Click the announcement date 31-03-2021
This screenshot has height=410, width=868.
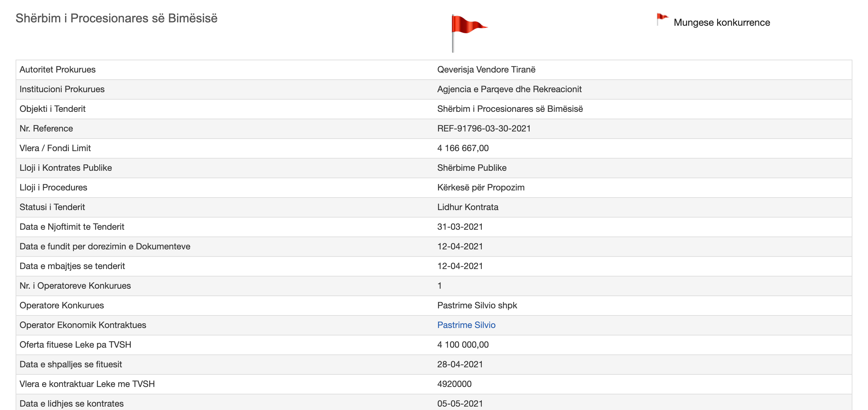pyautogui.click(x=460, y=227)
